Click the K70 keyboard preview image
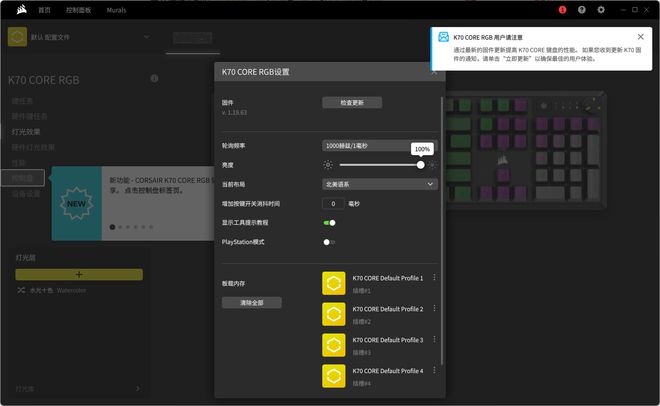 coord(526,151)
